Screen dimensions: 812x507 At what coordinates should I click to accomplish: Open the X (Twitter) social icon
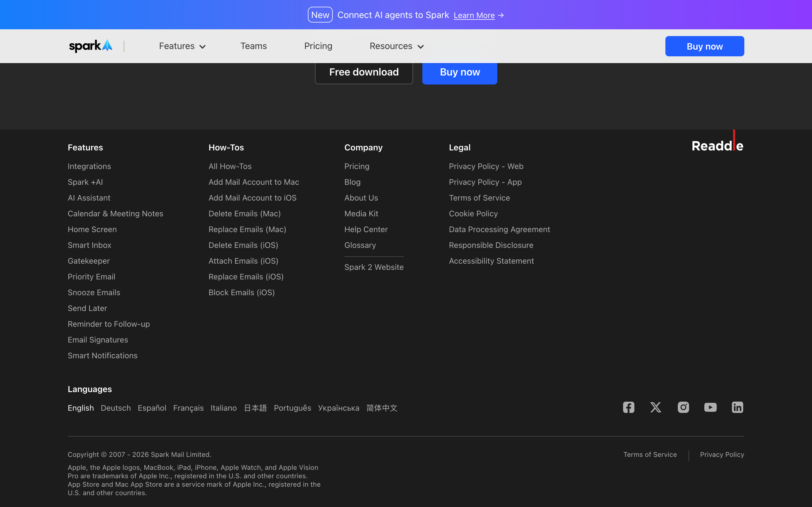click(x=656, y=407)
